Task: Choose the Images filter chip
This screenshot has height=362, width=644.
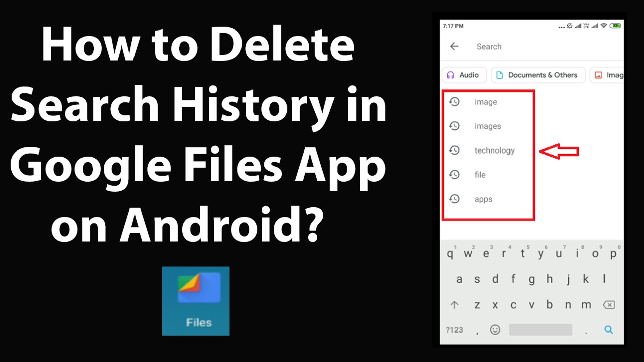Action: coord(608,75)
